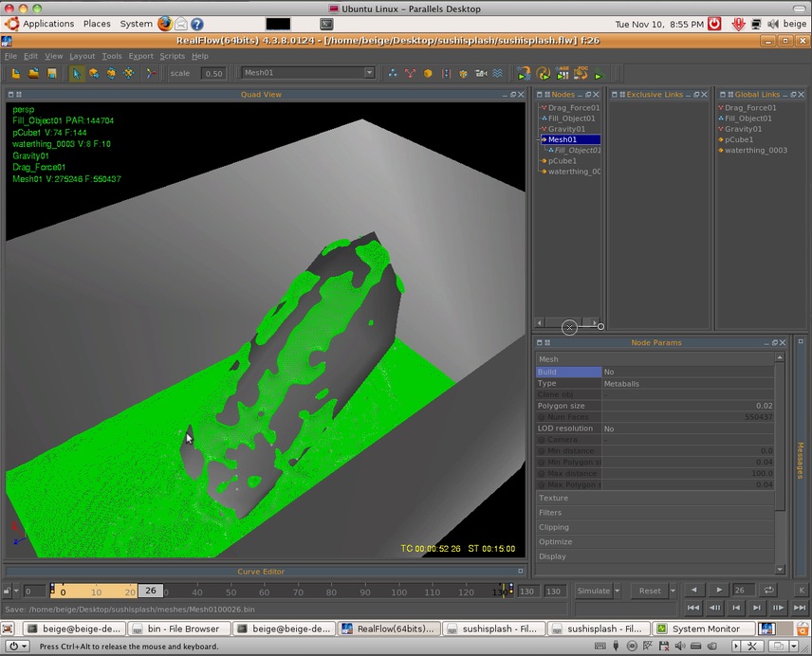Select pCube1 in the Nodes list
The image size is (812, 656).
(x=563, y=161)
